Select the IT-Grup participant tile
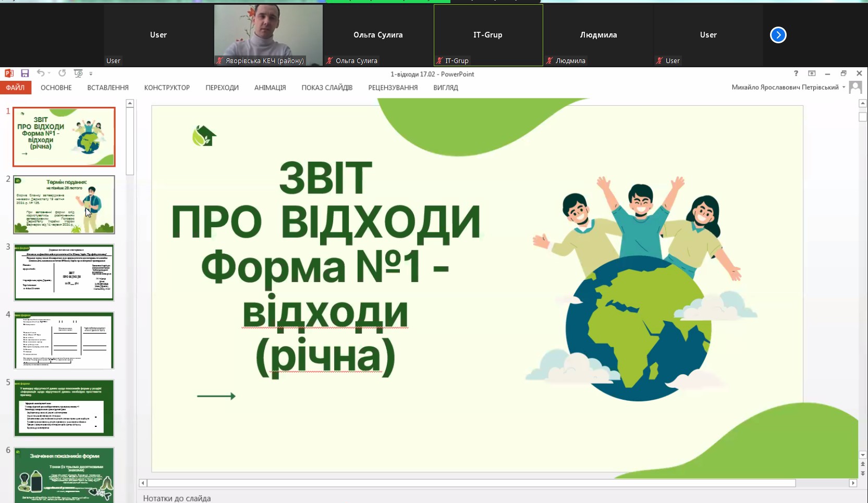This screenshot has height=503, width=868. coord(488,35)
